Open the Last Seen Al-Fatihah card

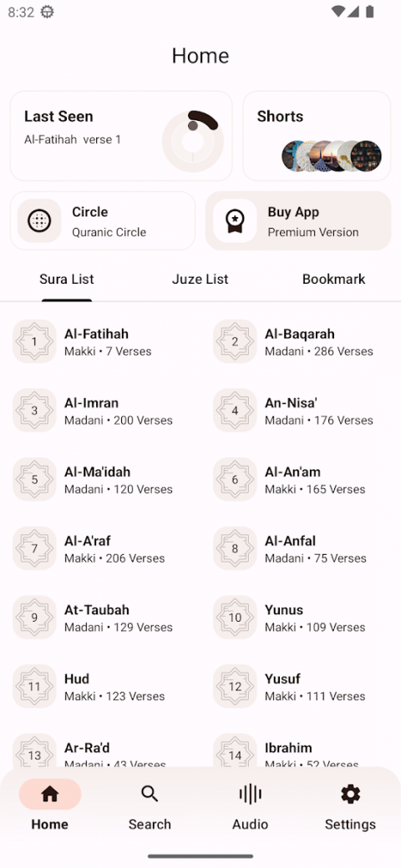pyautogui.click(x=121, y=136)
